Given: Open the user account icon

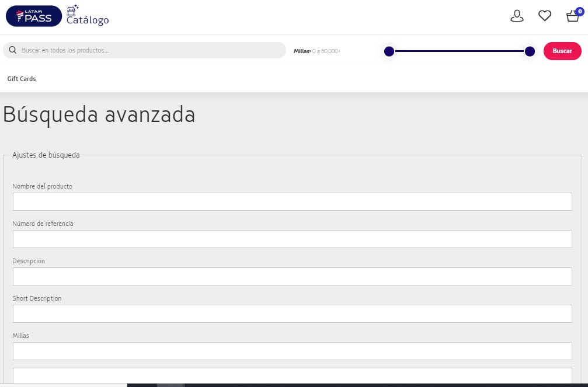Looking at the screenshot, I should click(517, 16).
